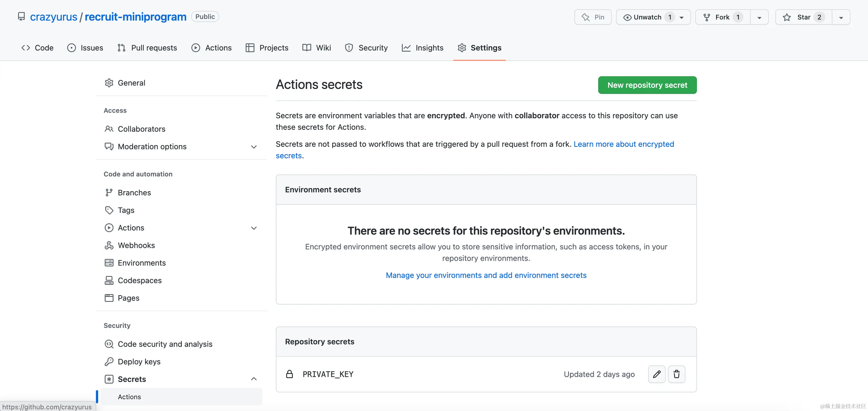Click the comment icon beside Moderation options
Viewport: 868px width, 411px height.
click(109, 146)
